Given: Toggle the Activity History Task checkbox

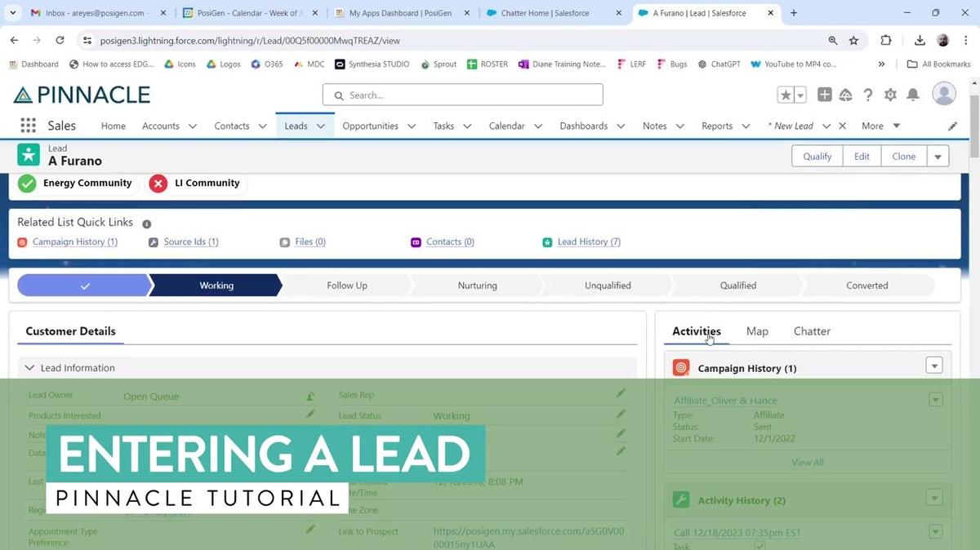Looking at the screenshot, I should point(759,546).
